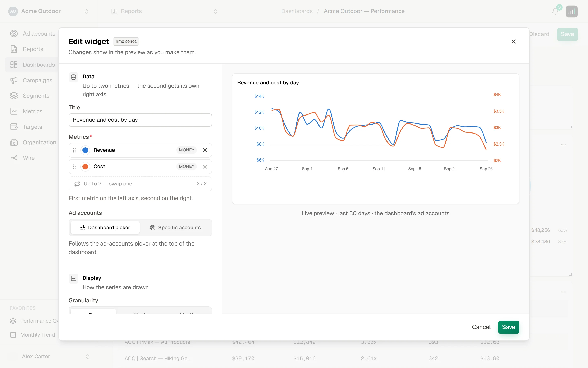The width and height of the screenshot is (588, 368).
Task: Open the Metrics chart icon
Action: [14, 111]
